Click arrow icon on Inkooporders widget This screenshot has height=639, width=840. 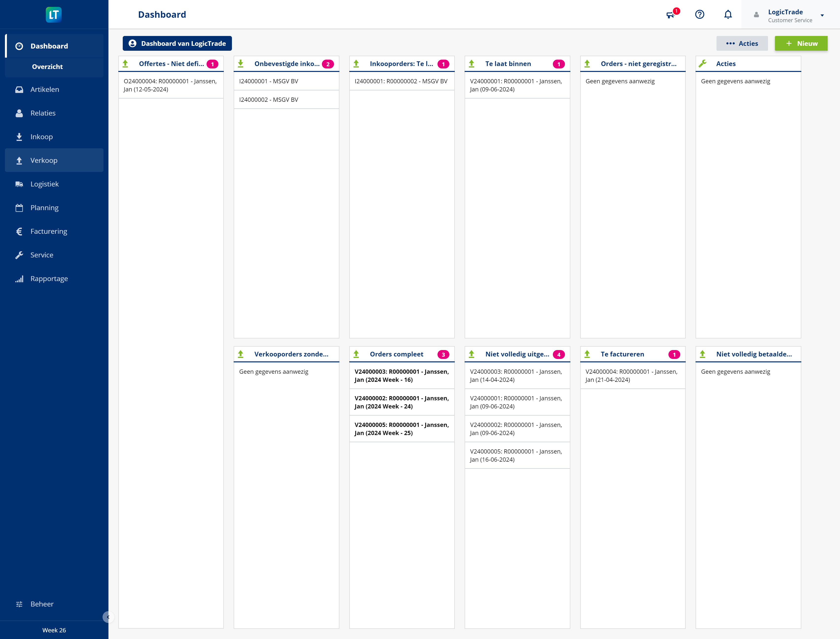click(356, 64)
